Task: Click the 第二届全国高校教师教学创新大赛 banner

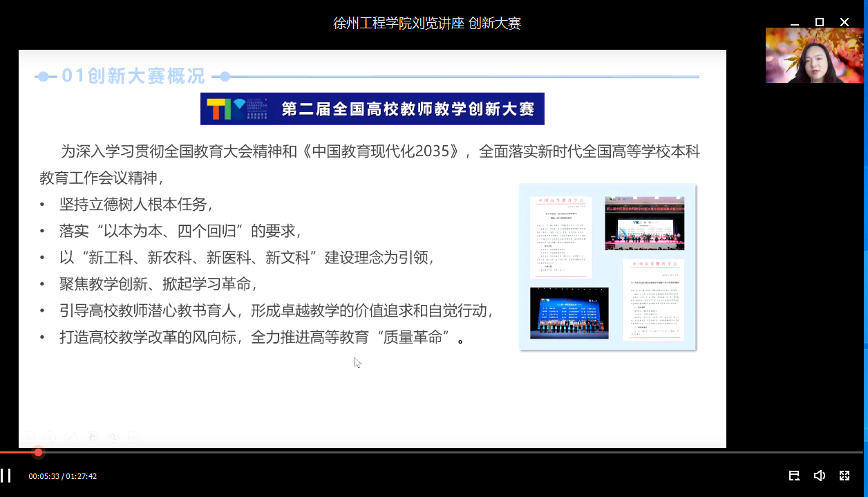Action: click(372, 109)
